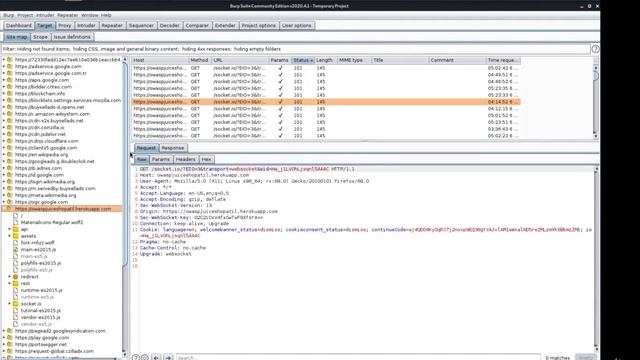
Task: Click folder icon of portswigger.net host
Action: [x=10, y=344]
